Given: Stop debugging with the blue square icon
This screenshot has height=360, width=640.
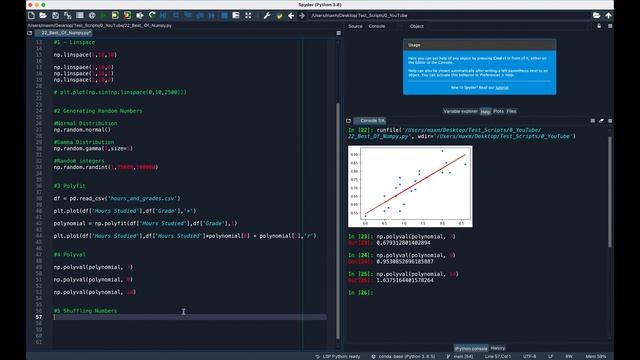Looking at the screenshot, I should (x=224, y=16).
